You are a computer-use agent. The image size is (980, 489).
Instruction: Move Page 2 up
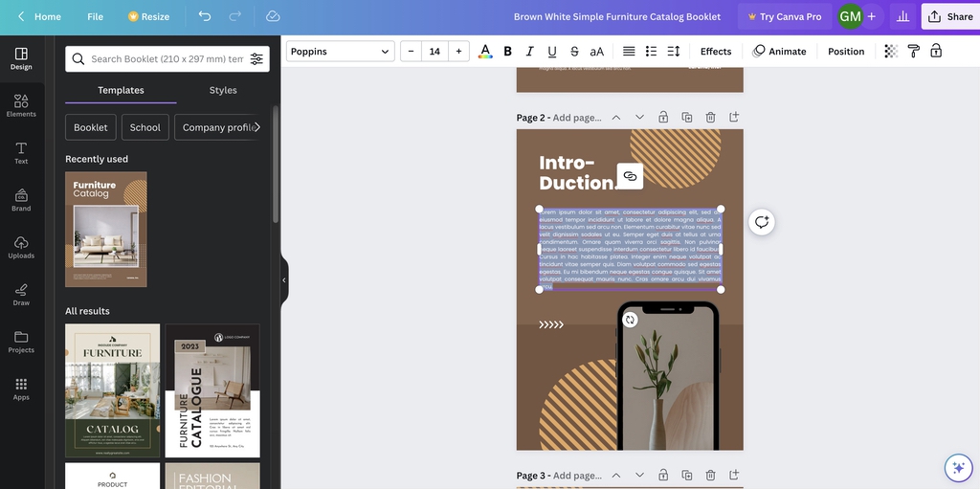[x=615, y=117]
